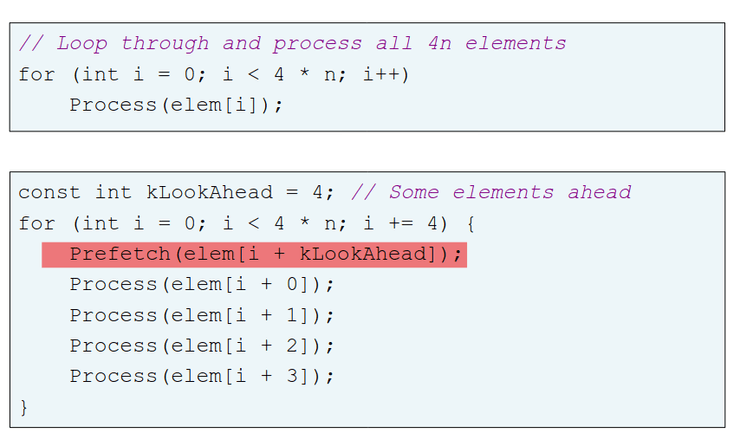Click the word "Prefetch" in highlighted line
The image size is (740, 438).
point(120,254)
